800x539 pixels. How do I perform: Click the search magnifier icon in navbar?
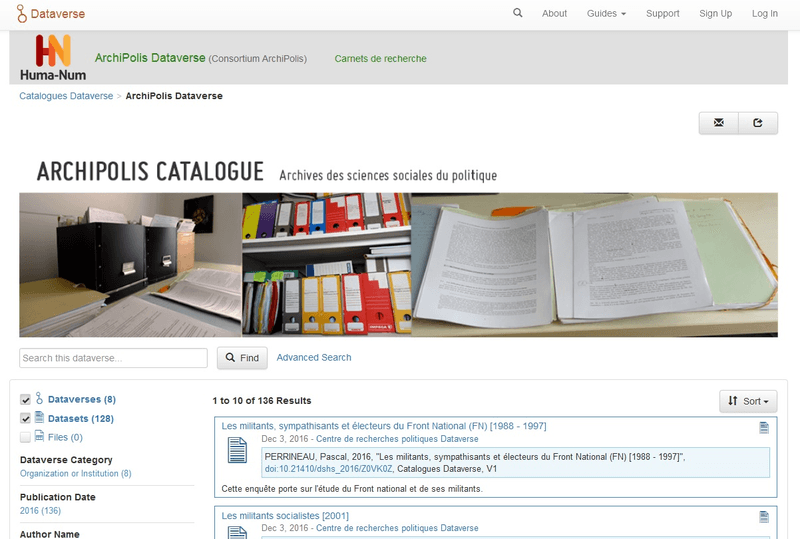click(x=517, y=13)
